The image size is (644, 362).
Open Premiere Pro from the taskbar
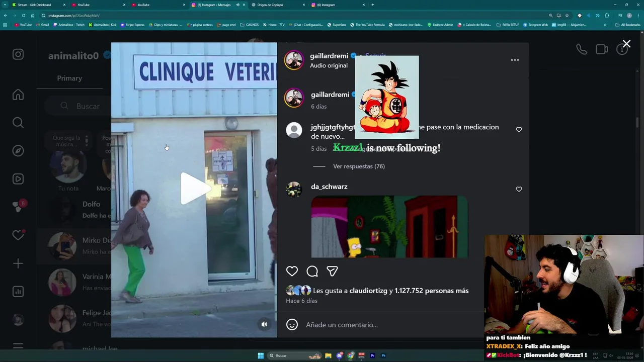pos(372,355)
